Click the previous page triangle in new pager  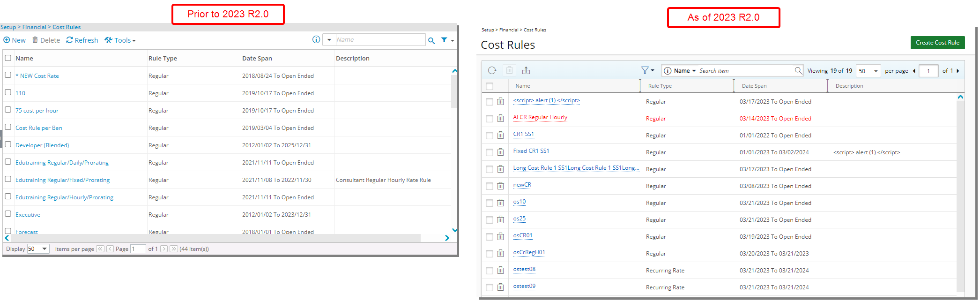pyautogui.click(x=914, y=71)
